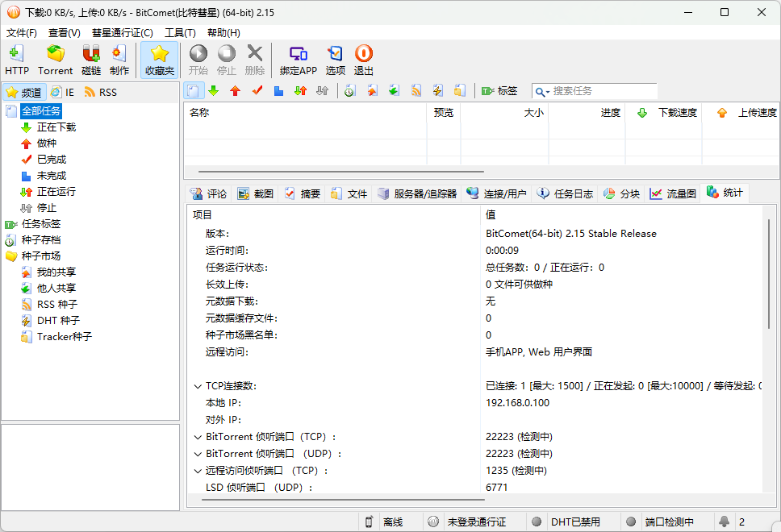The image size is (781, 532).
Task: Click the 标签 tag filter icon
Action: [x=499, y=90]
